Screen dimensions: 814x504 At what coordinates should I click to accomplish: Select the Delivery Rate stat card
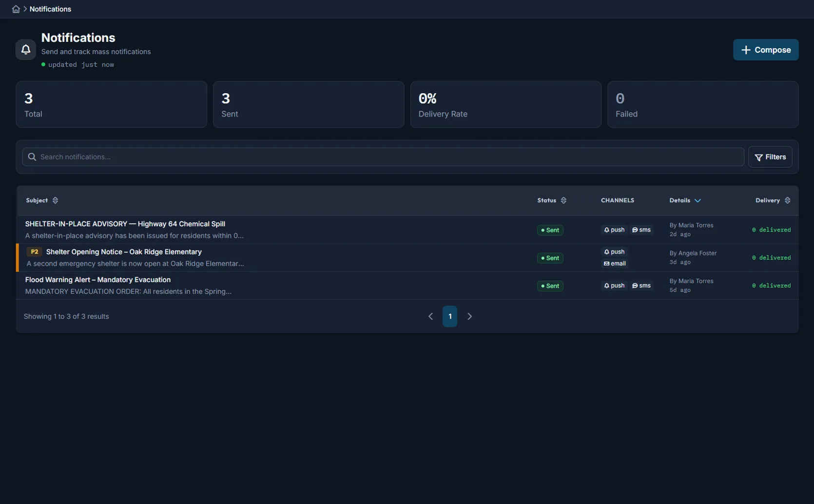click(x=505, y=105)
